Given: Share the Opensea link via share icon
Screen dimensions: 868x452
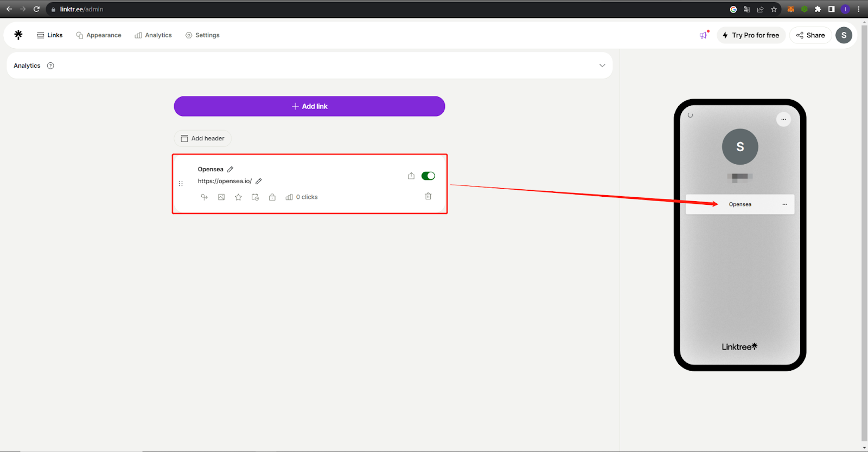Looking at the screenshot, I should pos(411,176).
